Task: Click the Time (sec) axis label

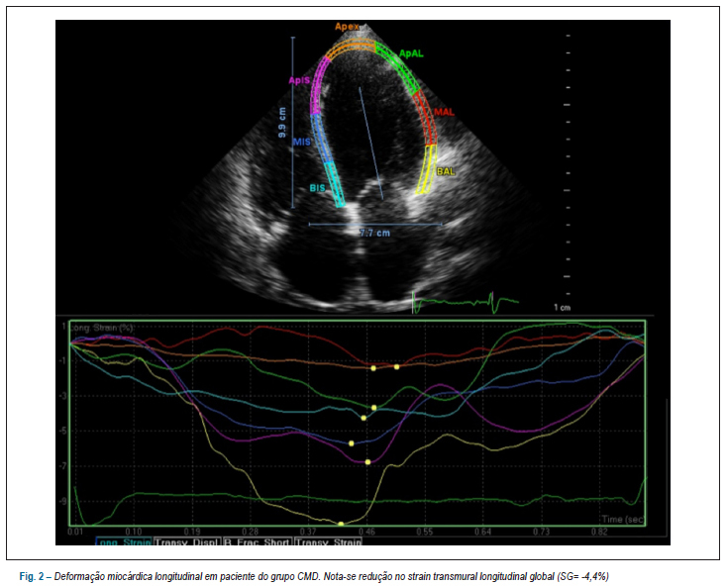Action: tap(623, 520)
